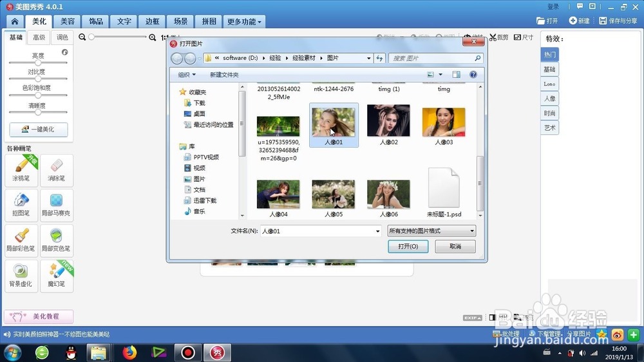
Task: Go to the home screen icon
Action: coord(15,21)
